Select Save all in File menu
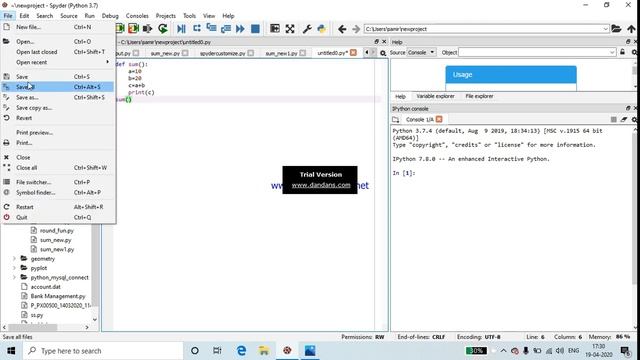 (x=58, y=87)
